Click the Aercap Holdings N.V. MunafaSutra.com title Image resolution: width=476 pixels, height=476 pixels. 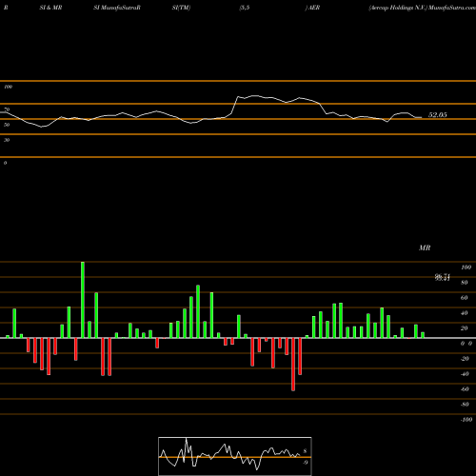tap(422, 8)
